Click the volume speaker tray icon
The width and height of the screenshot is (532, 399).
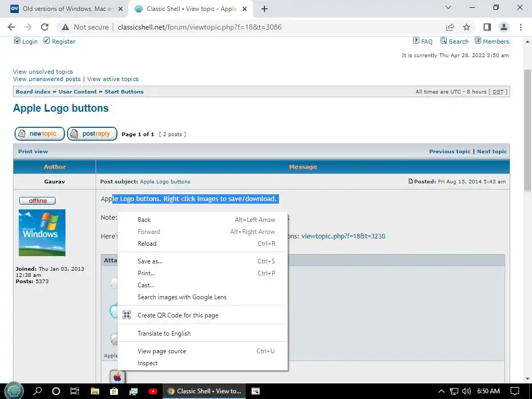tap(467, 391)
